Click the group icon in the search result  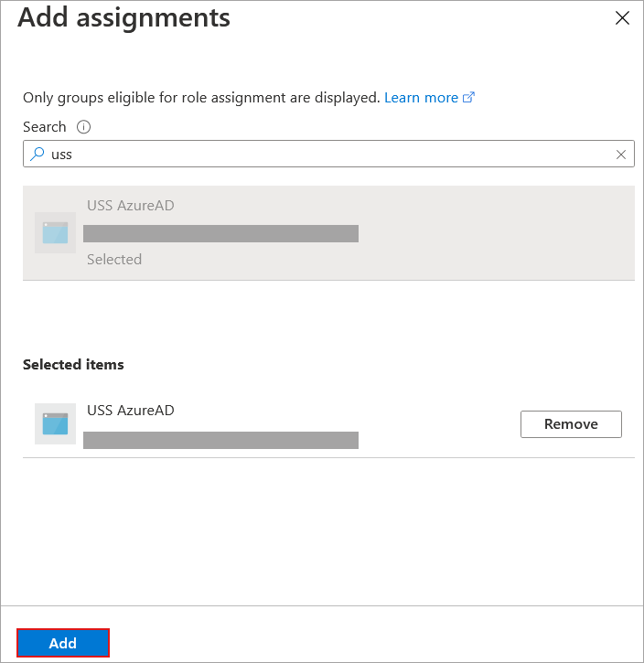[55, 232]
